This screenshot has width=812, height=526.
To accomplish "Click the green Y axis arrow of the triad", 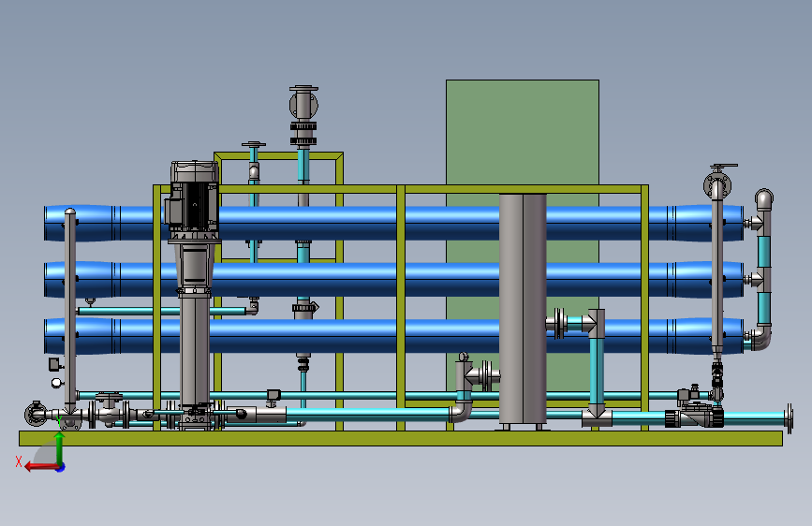I will pyautogui.click(x=60, y=448).
